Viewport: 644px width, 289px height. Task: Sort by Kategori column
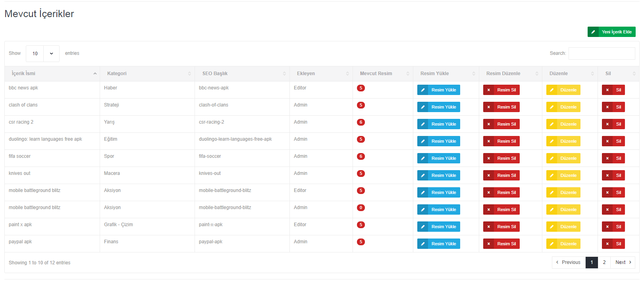[147, 74]
